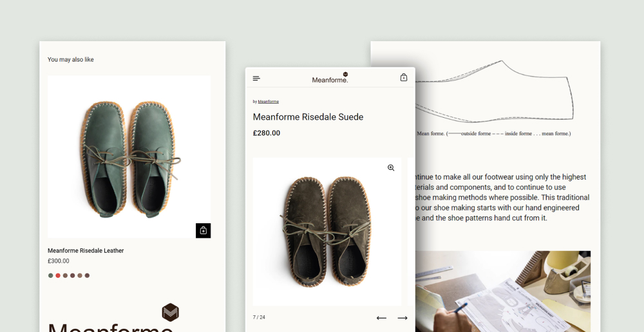Click the £280.00 price
Image resolution: width=644 pixels, height=332 pixels.
pos(267,133)
